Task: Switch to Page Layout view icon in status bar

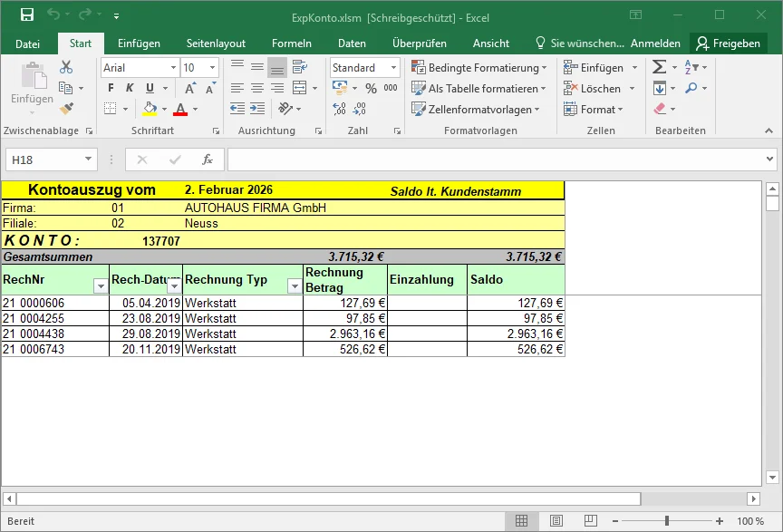Action: coord(556,521)
